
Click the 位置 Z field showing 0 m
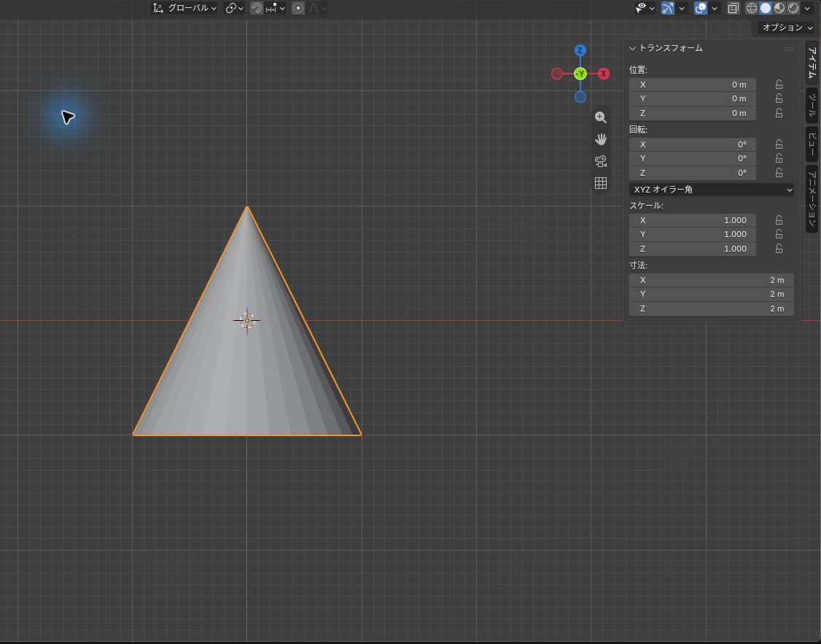pyautogui.click(x=692, y=113)
